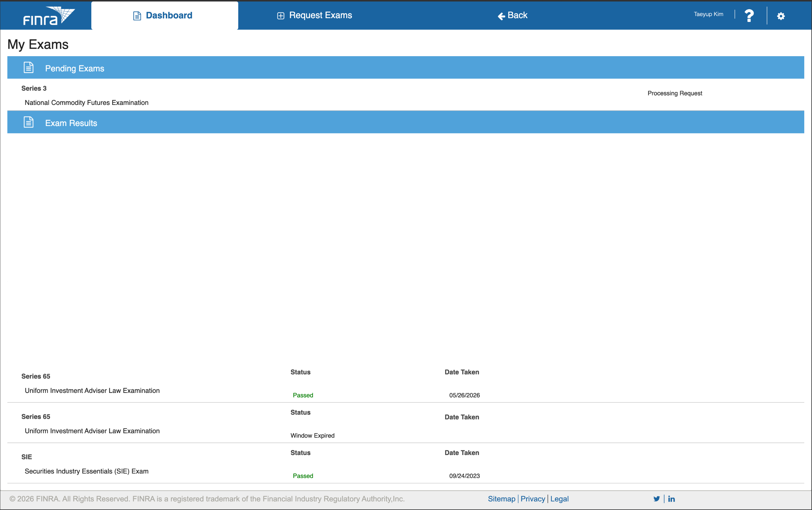Click the Dashboard document icon
The height and width of the screenshot is (510, 812).
(x=137, y=16)
